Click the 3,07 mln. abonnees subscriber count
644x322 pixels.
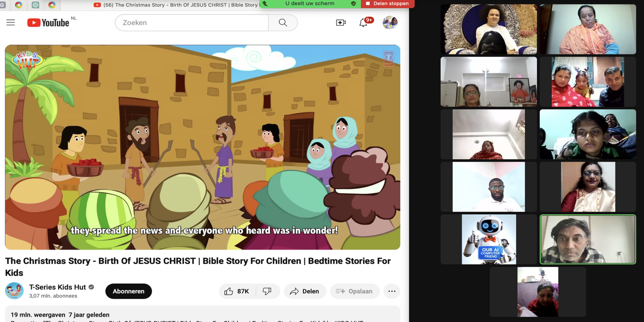tap(53, 296)
